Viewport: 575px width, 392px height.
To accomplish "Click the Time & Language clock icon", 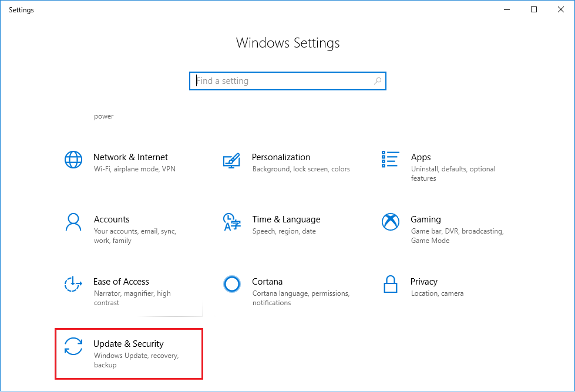I will (x=231, y=222).
